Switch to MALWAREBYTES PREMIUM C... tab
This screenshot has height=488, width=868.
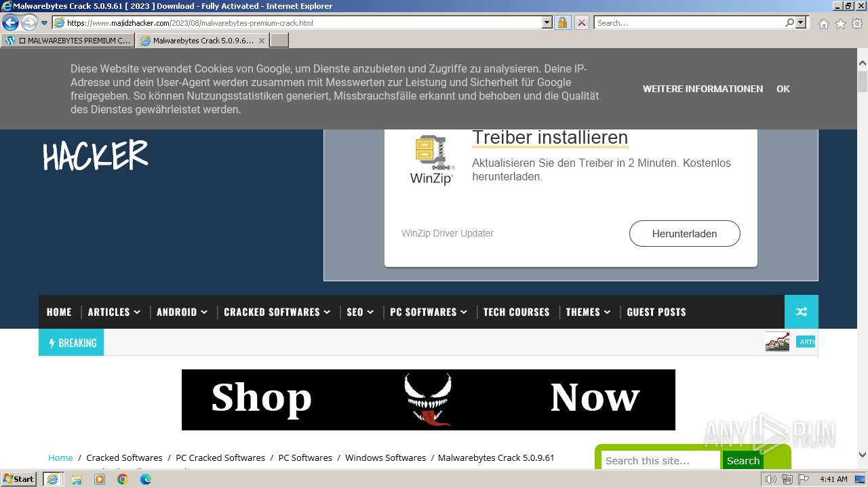68,41
